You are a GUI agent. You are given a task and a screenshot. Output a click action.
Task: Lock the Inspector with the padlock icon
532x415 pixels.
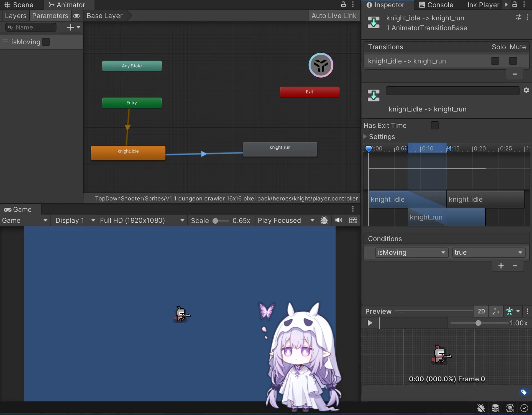(515, 4)
